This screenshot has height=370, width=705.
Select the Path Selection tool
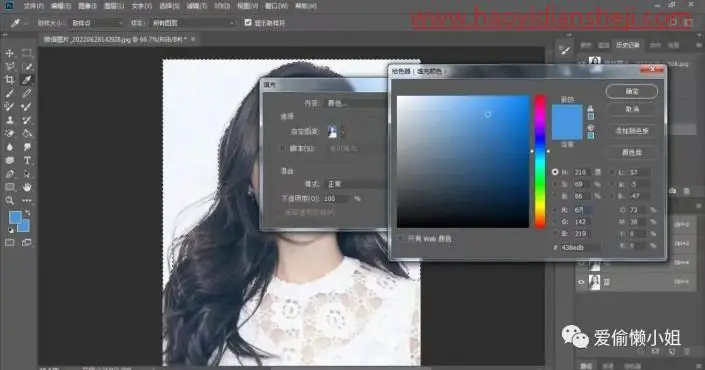coord(27,174)
